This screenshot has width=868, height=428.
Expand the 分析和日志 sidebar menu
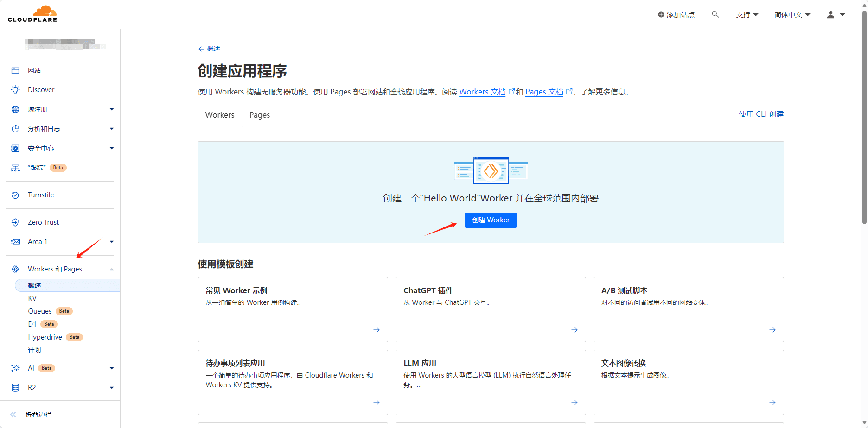point(112,129)
